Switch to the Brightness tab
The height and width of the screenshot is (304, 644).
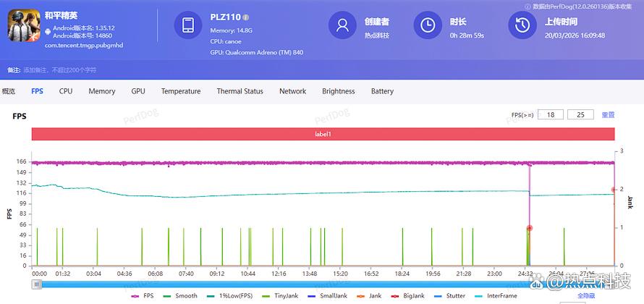339,91
